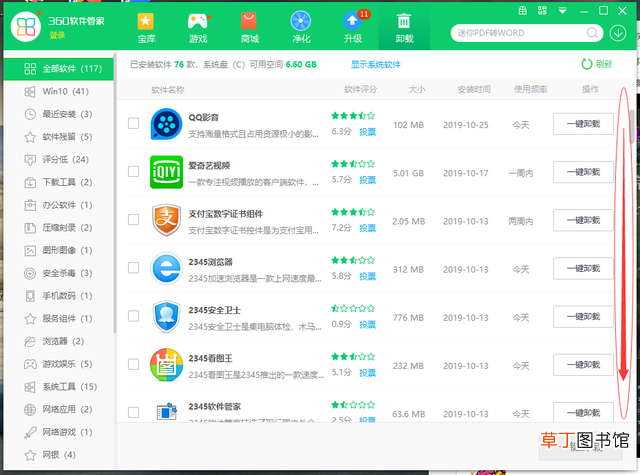Select 手机数码 (1) category

58,296
